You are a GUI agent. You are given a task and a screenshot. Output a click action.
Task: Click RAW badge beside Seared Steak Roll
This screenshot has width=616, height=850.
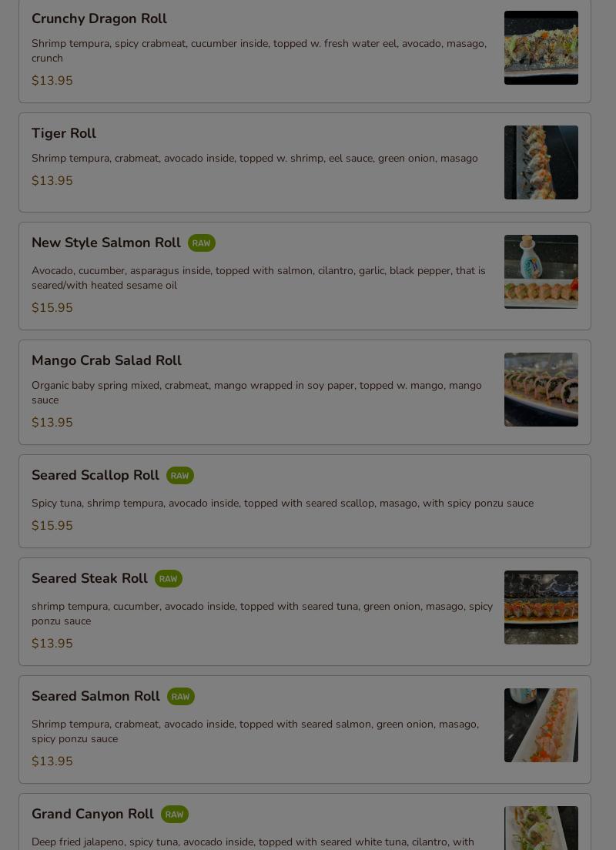[x=168, y=579]
